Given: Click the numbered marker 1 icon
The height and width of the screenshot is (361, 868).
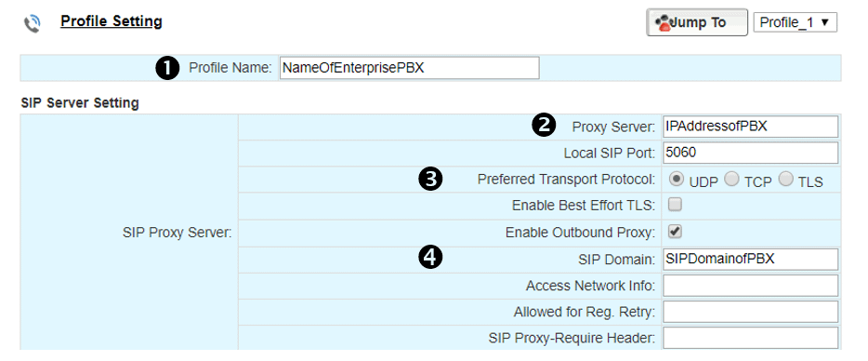Looking at the screenshot, I should pyautogui.click(x=167, y=68).
